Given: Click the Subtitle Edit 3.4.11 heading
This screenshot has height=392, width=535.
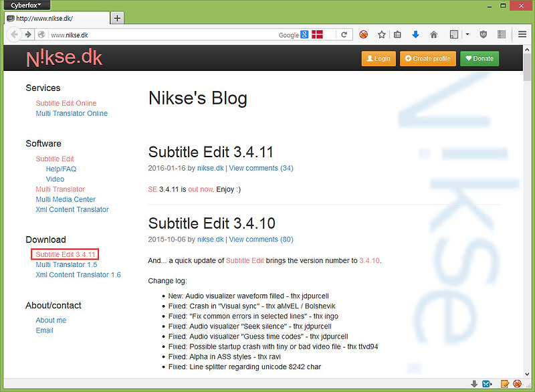Looking at the screenshot, I should pyautogui.click(x=211, y=152).
